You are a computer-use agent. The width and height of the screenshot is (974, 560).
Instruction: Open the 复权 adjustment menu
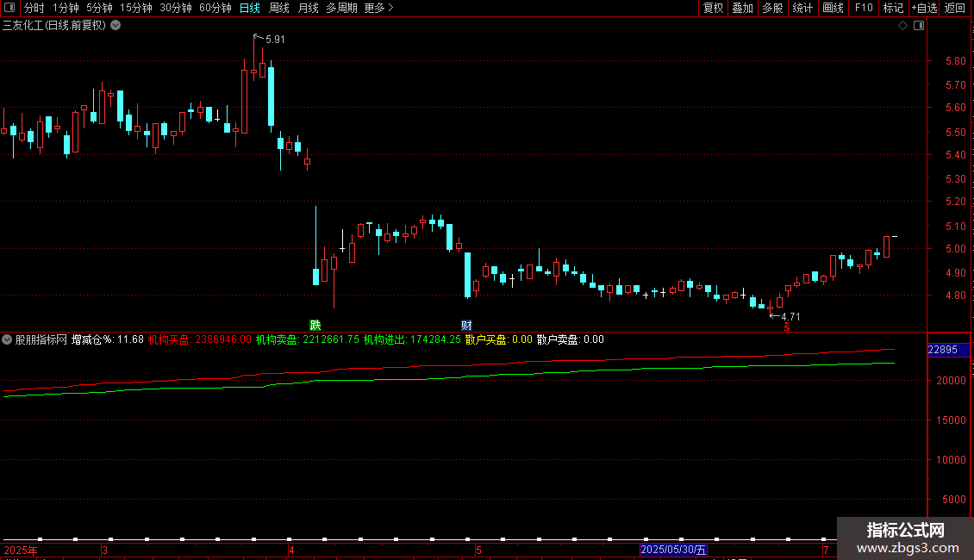coord(713,8)
